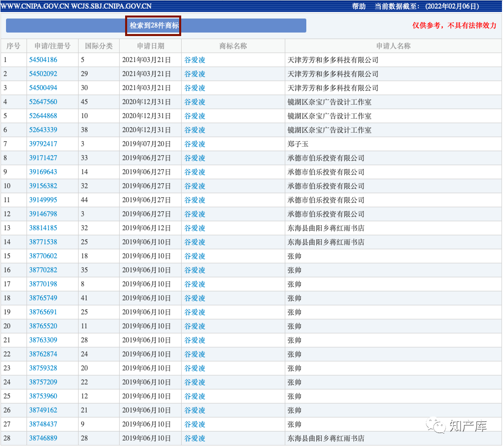The height and width of the screenshot is (448, 503).
Task: Click the 申请人名称 column header
Action: coord(393,46)
